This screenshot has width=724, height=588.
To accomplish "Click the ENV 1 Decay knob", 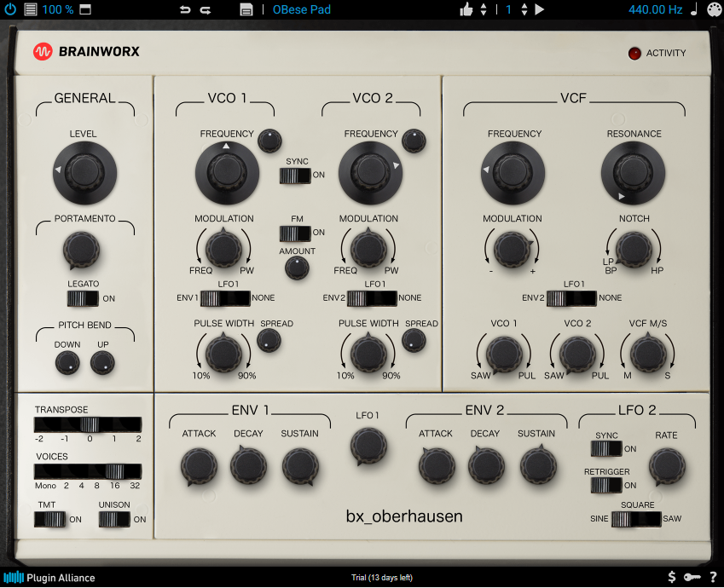I will point(248,465).
